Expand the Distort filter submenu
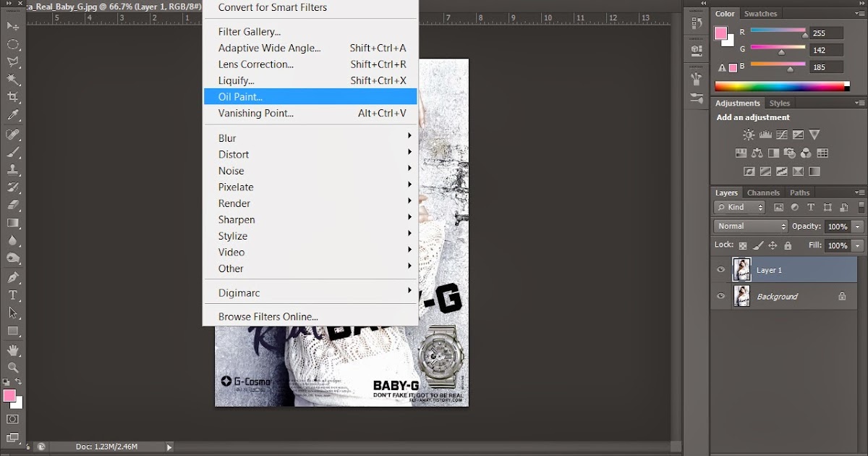This screenshot has width=868, height=456. (x=311, y=154)
